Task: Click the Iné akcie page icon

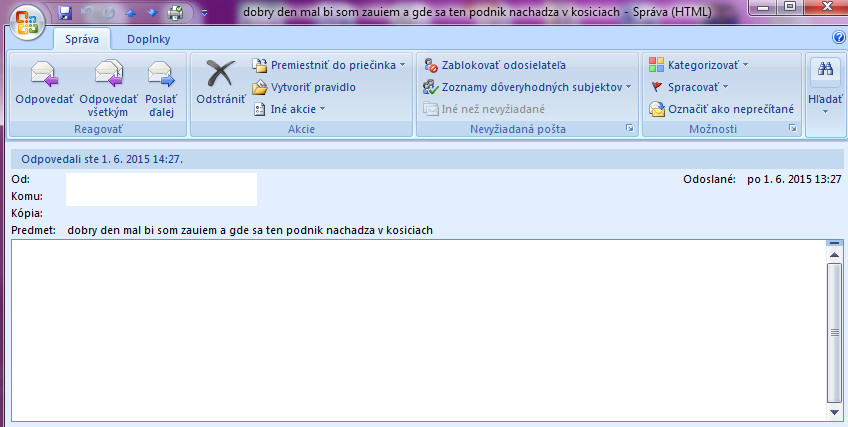Action: 260,109
